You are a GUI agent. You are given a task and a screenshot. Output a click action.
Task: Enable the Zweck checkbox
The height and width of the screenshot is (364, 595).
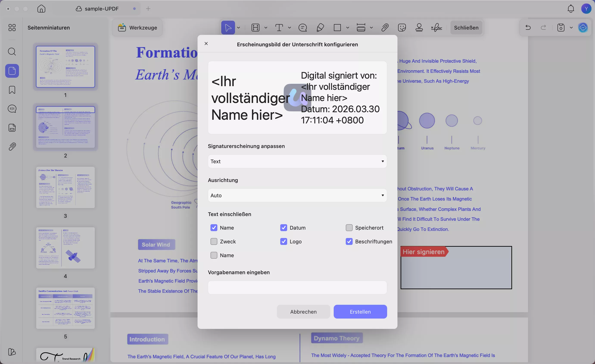click(214, 242)
